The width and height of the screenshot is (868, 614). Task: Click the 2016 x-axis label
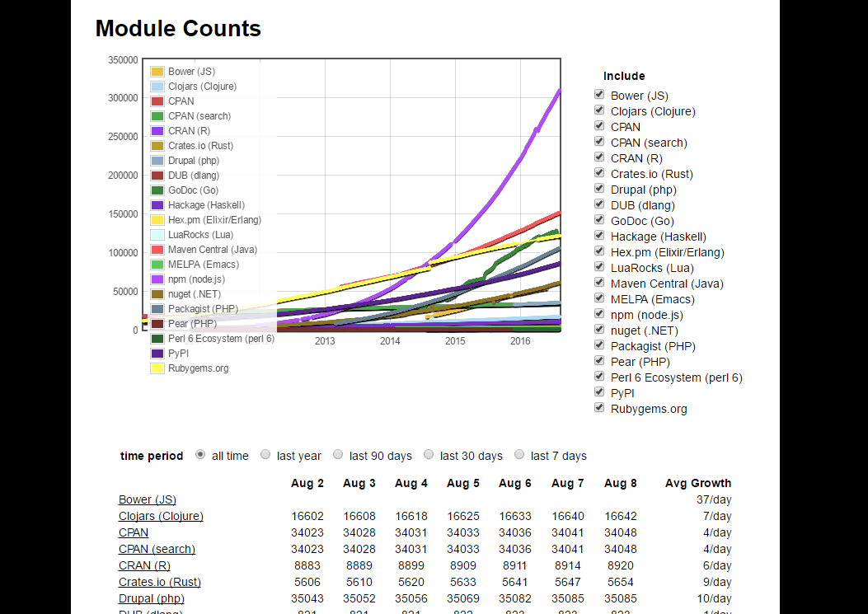click(520, 341)
